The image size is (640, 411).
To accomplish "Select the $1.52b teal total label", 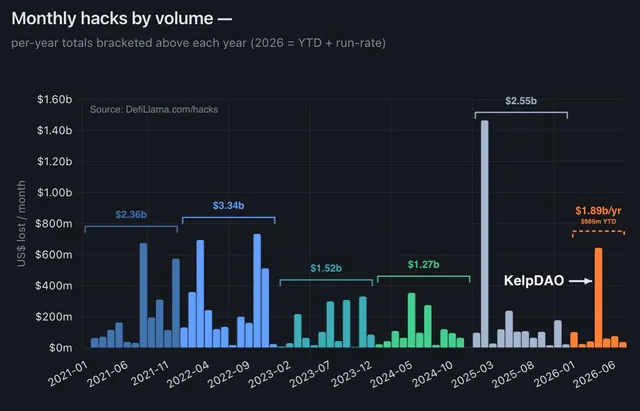I will click(x=326, y=268).
